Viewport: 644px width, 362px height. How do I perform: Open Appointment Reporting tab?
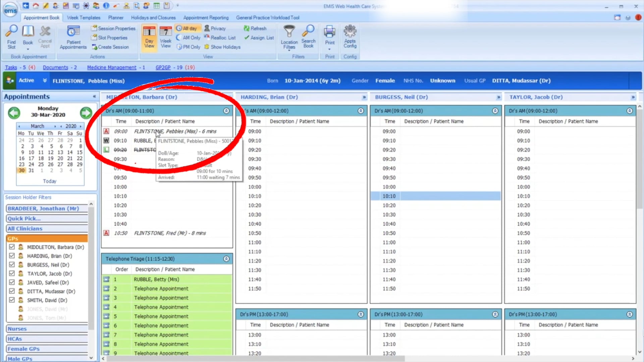(x=206, y=17)
